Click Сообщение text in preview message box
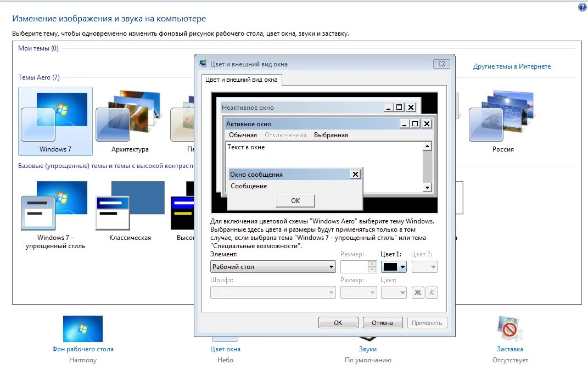This screenshot has height=370, width=588. pyautogui.click(x=249, y=186)
